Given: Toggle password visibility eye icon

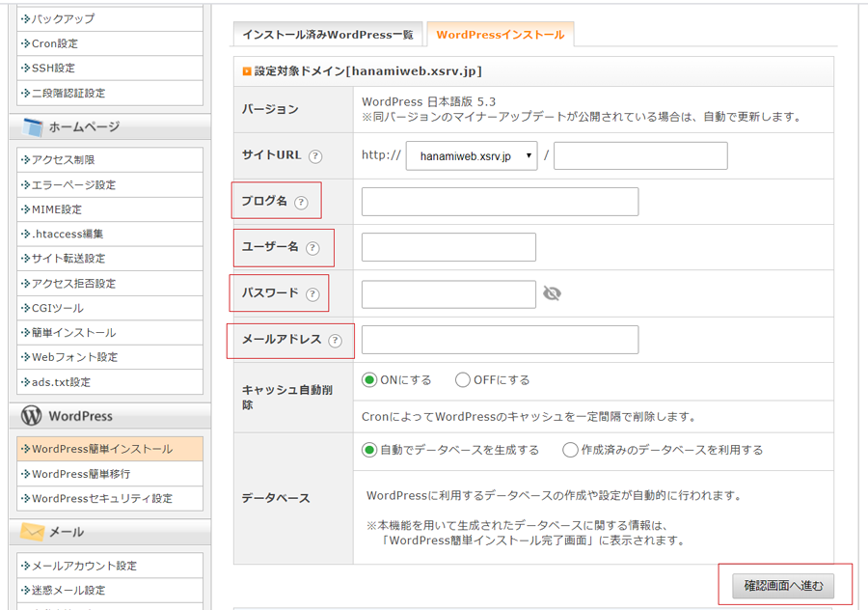Looking at the screenshot, I should [552, 293].
